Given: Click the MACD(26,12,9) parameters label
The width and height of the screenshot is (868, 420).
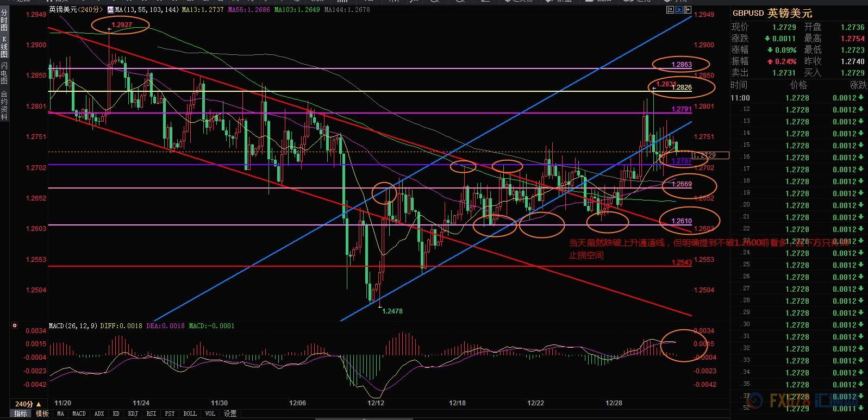Looking at the screenshot, I should coord(73,326).
